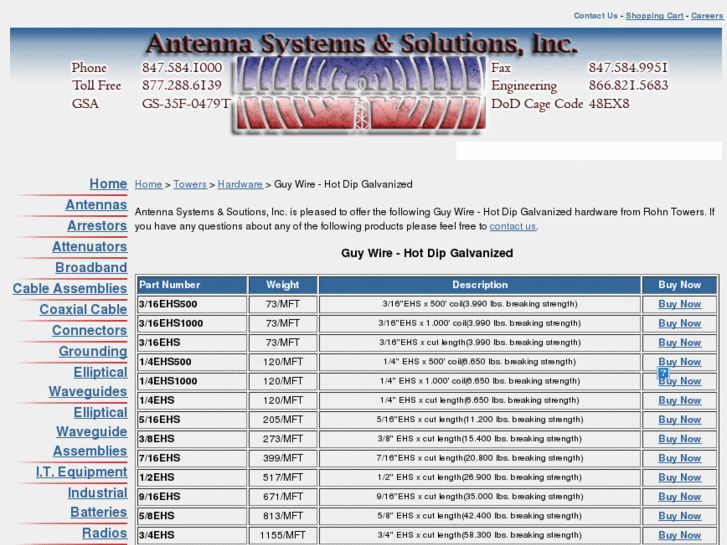Open the Radios sidebar category
This screenshot has width=727, height=545.
coord(104,533)
